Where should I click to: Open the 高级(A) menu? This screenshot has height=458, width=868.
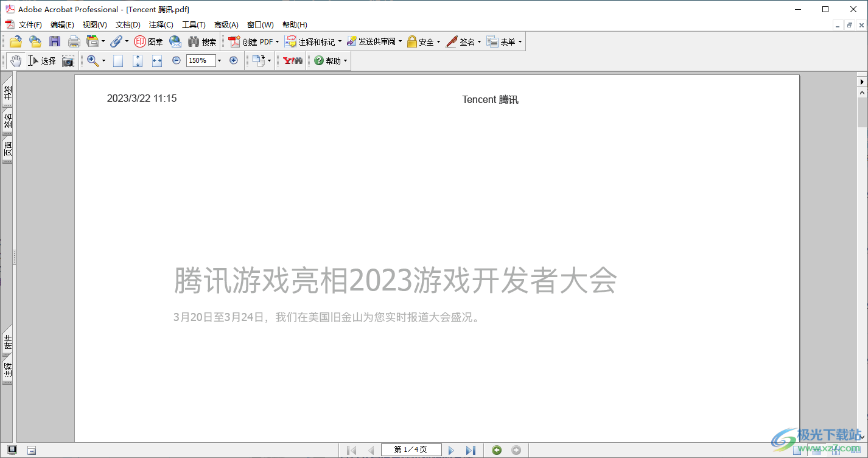226,25
